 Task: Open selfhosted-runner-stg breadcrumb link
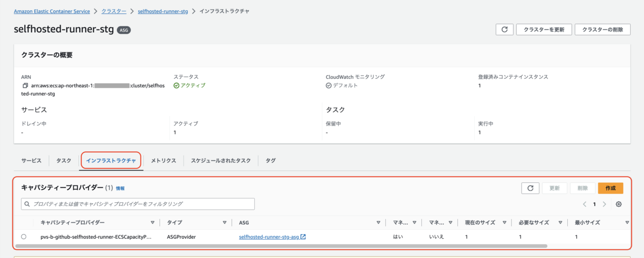pos(163,11)
